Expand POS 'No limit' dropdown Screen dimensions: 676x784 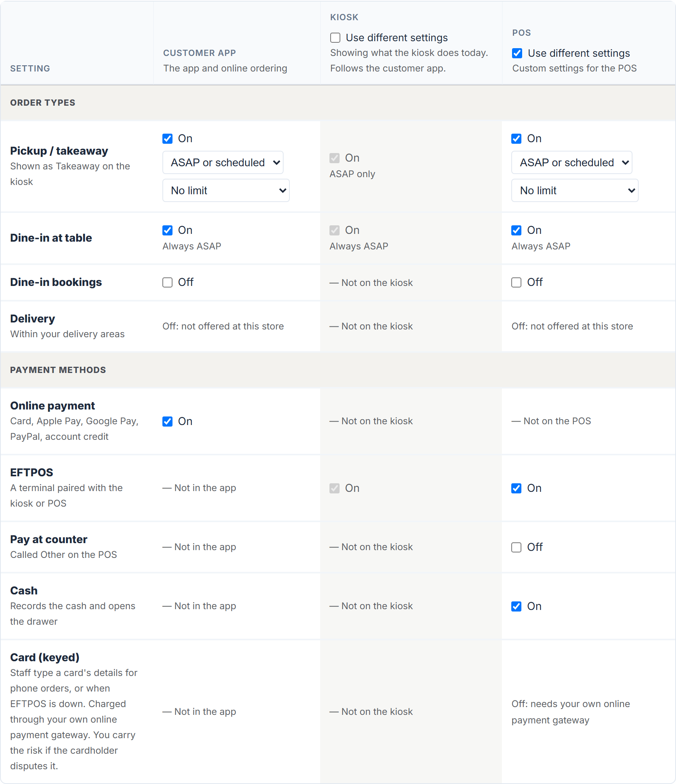tap(575, 190)
